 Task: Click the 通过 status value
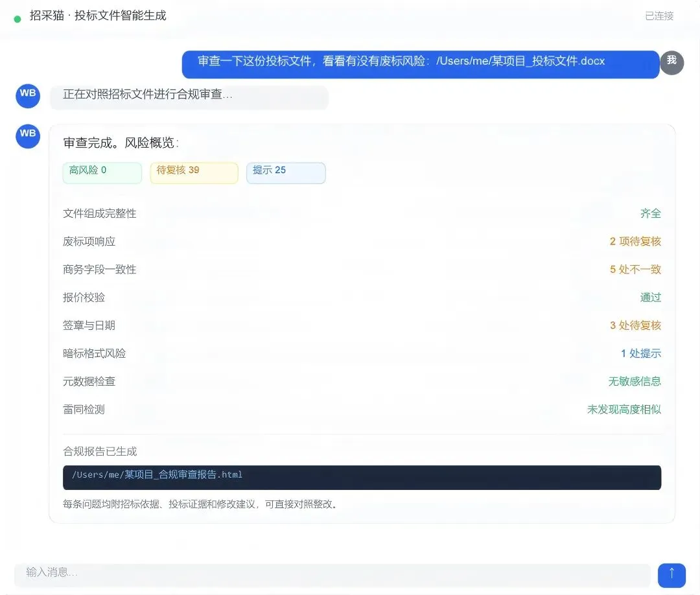coord(651,297)
